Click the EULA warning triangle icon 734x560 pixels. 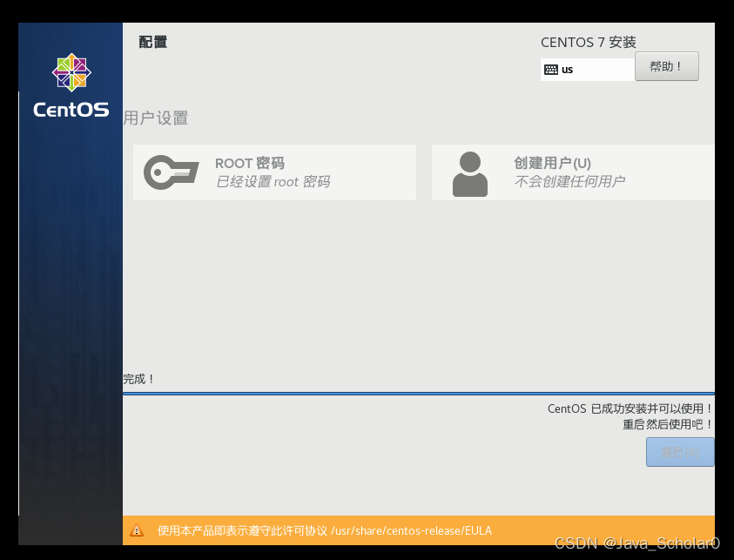[x=137, y=530]
